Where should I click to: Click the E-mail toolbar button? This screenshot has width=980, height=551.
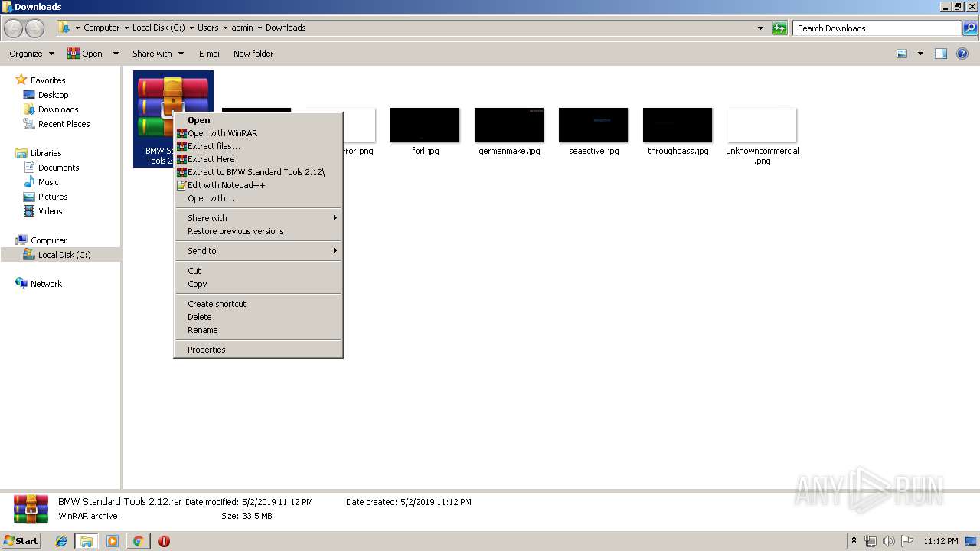coord(210,54)
